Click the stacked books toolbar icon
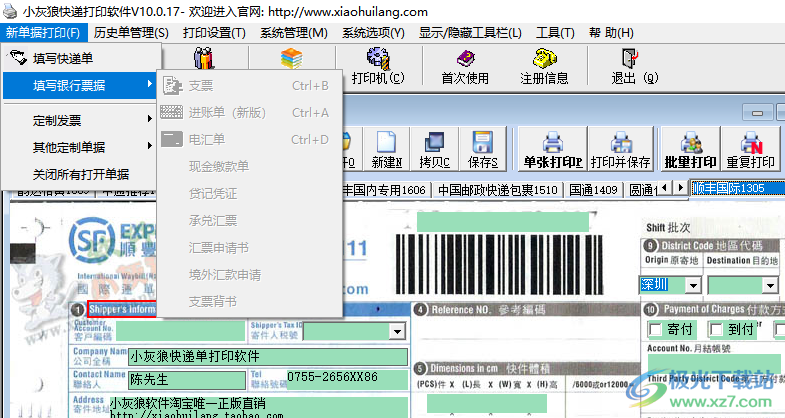 point(291,59)
